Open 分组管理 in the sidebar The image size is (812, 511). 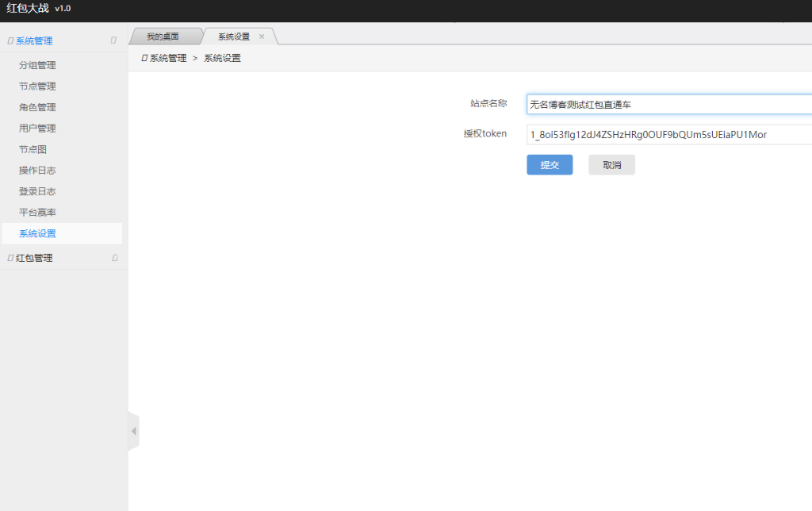pyautogui.click(x=37, y=65)
